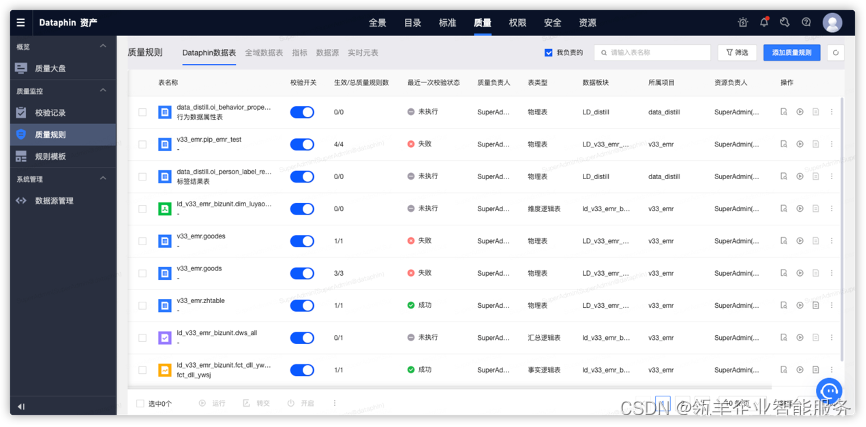Click 转交 batch button in footer
The width and height of the screenshot is (866, 427).
click(256, 403)
